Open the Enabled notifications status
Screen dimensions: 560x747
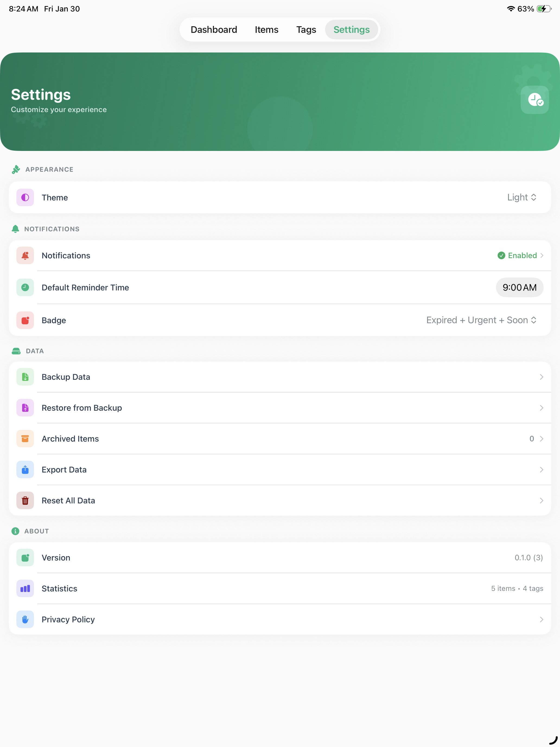(520, 255)
